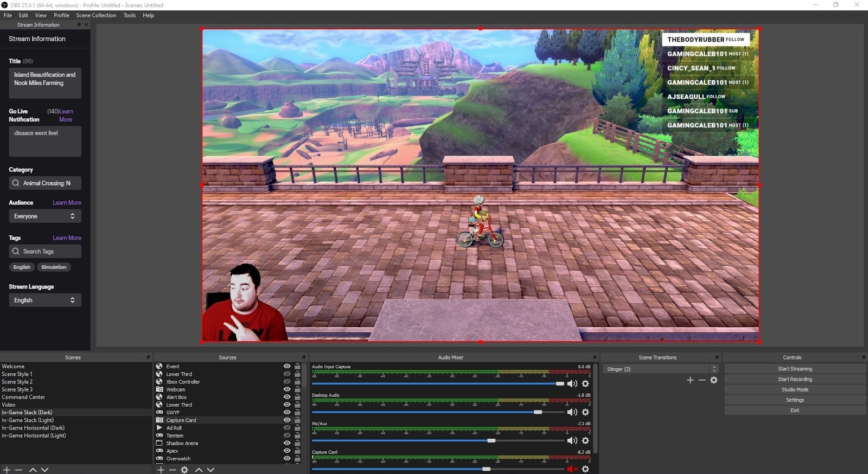Mute the Mic/Aux speaker icon

click(x=572, y=440)
